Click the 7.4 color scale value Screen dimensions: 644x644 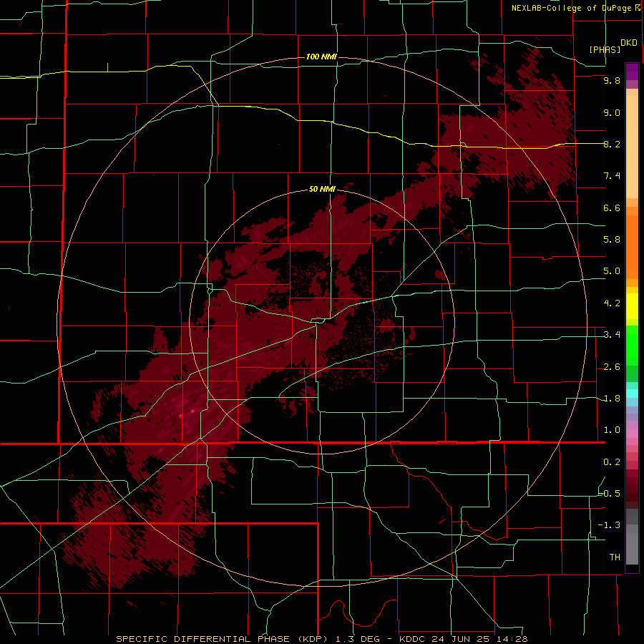[612, 176]
